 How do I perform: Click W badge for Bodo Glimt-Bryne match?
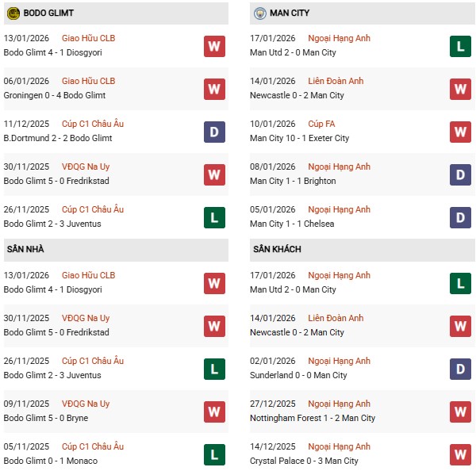click(214, 412)
